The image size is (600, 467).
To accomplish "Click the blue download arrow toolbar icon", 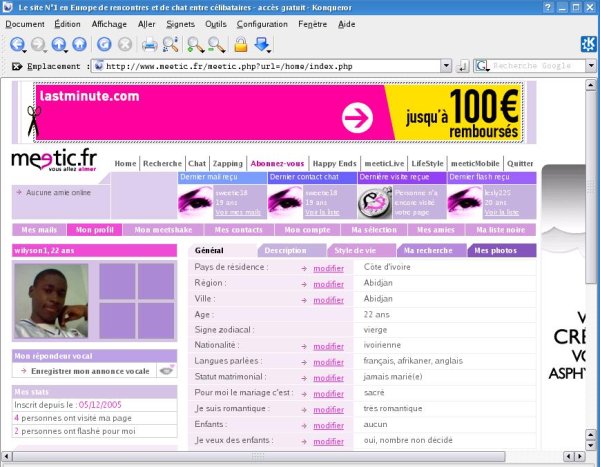I will point(262,43).
